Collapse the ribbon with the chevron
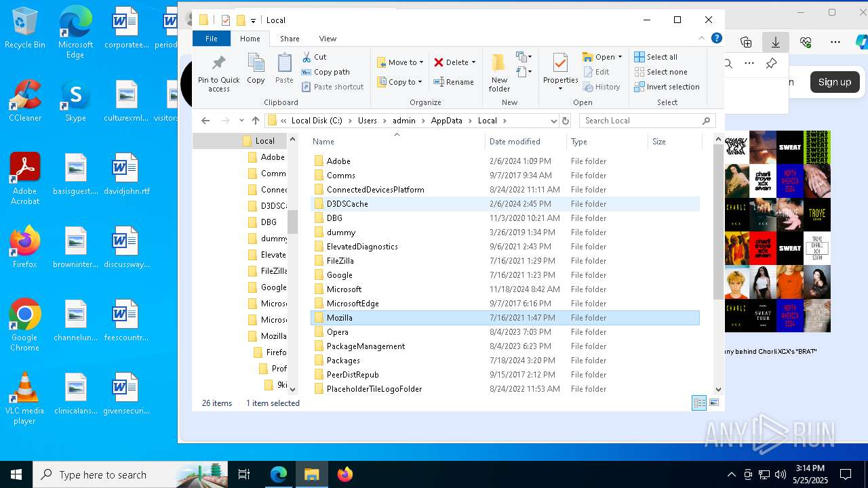Image resolution: width=868 pixels, height=488 pixels. (x=702, y=39)
